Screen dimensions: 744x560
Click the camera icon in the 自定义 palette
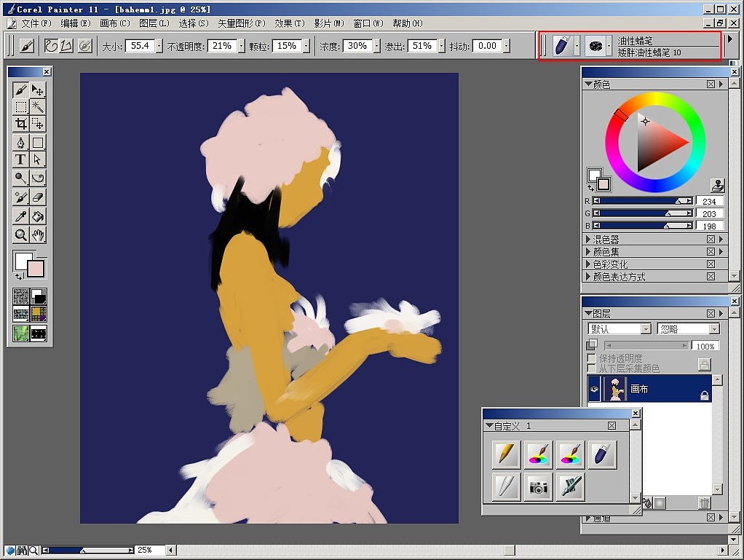click(538, 487)
